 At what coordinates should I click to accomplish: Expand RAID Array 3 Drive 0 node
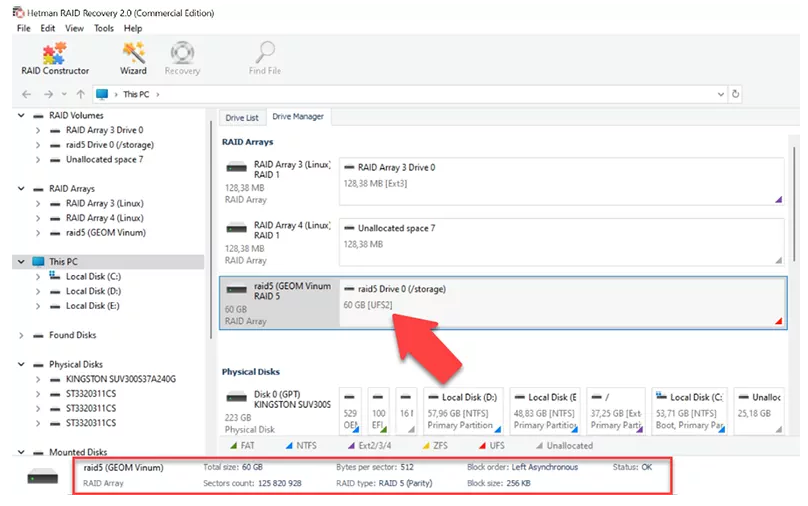38,130
